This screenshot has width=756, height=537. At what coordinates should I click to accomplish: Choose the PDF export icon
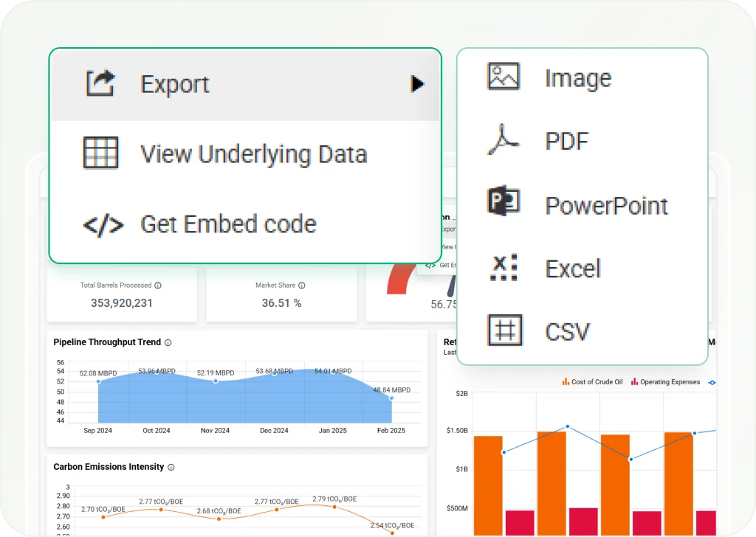pos(504,140)
